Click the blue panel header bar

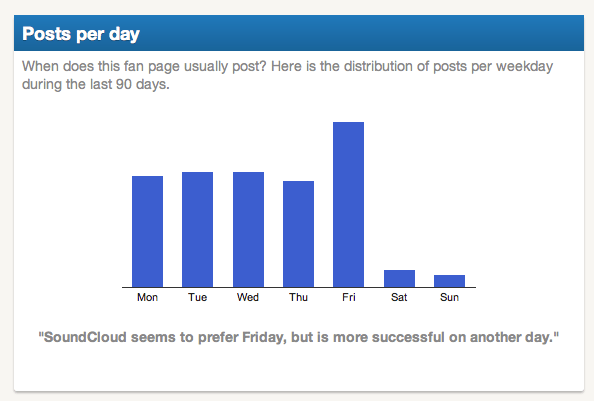pyautogui.click(x=299, y=33)
